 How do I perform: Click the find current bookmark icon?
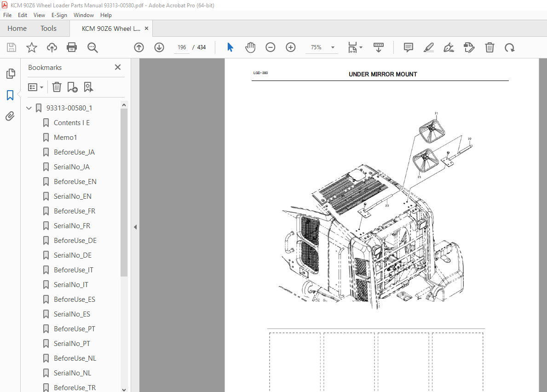click(88, 87)
